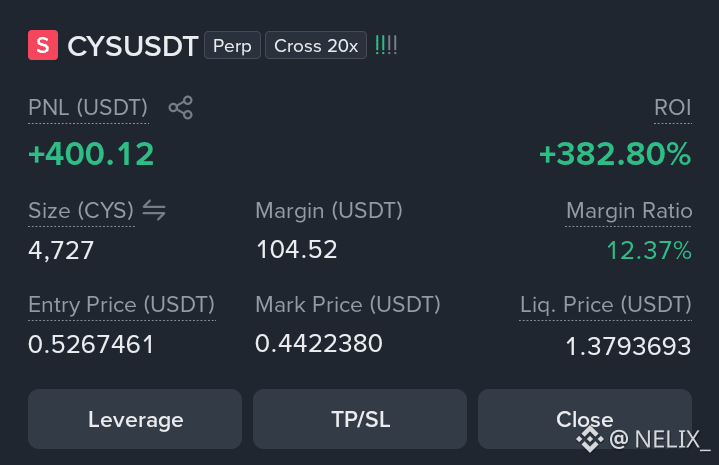Click the green ADL exclamation indicator bars

coord(386,45)
